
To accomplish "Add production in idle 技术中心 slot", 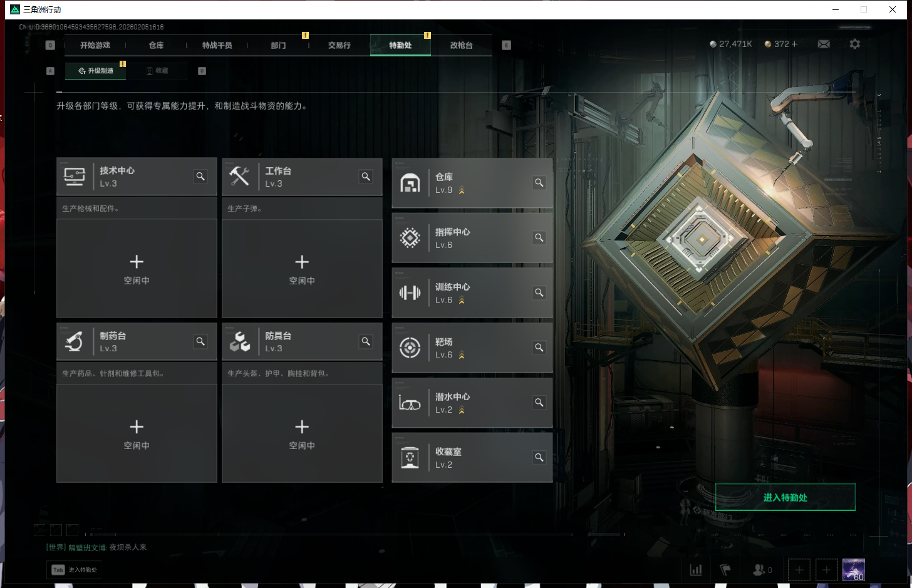I will [x=137, y=268].
